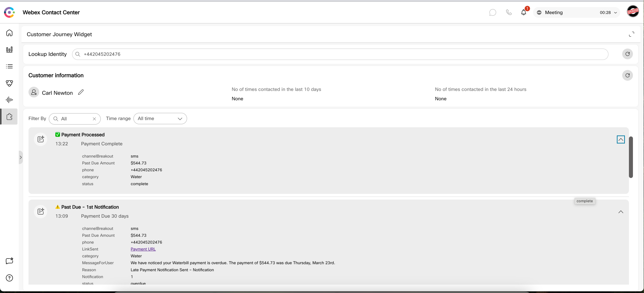Open the analytics bar chart sidebar icon

coord(9,50)
